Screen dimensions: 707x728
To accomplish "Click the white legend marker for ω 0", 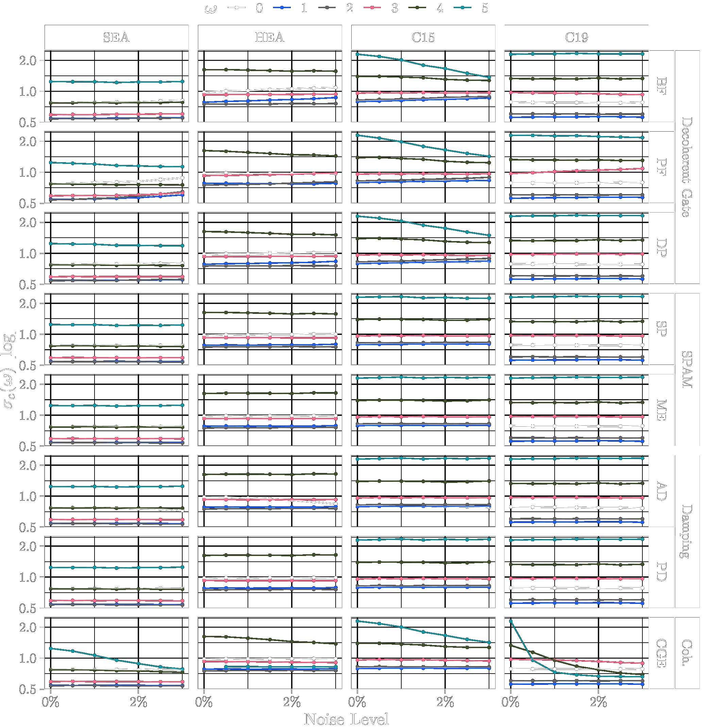I will (x=236, y=8).
